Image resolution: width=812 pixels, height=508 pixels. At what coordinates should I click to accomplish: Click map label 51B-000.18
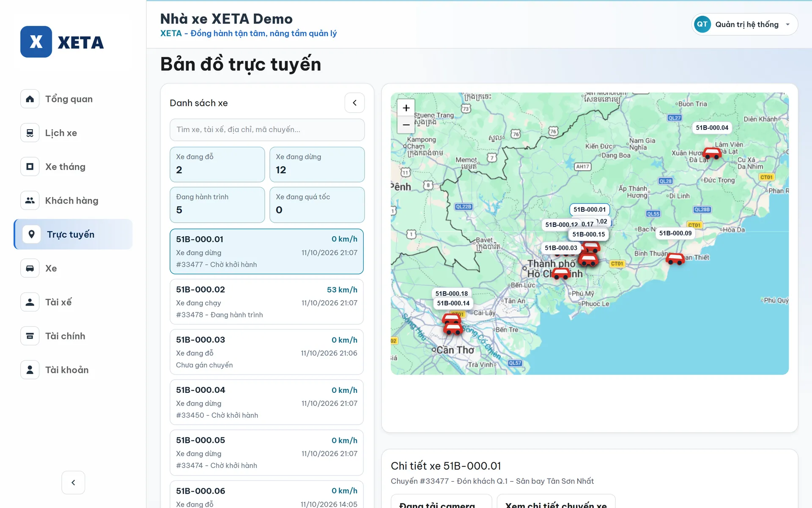452,293
